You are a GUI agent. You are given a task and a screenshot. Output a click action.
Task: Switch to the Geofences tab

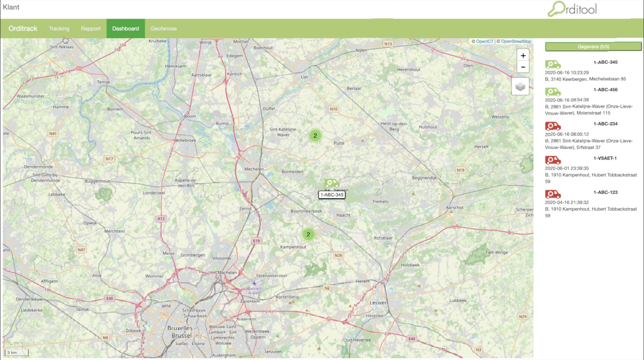(163, 29)
